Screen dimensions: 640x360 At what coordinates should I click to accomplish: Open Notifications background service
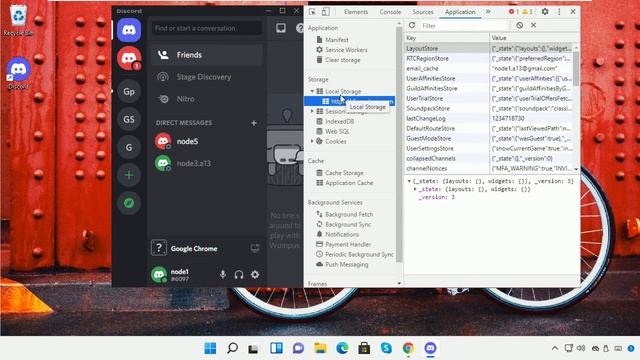(x=342, y=234)
